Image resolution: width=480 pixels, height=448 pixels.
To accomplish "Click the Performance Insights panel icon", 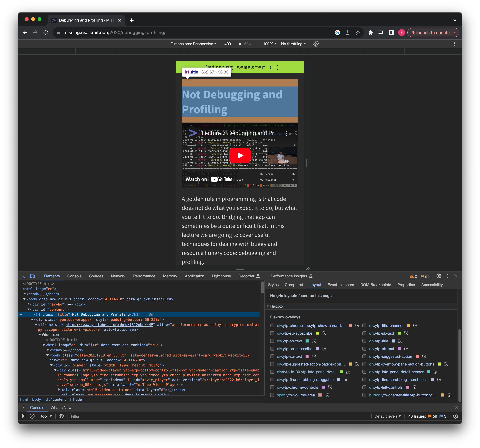I will click(x=311, y=276).
